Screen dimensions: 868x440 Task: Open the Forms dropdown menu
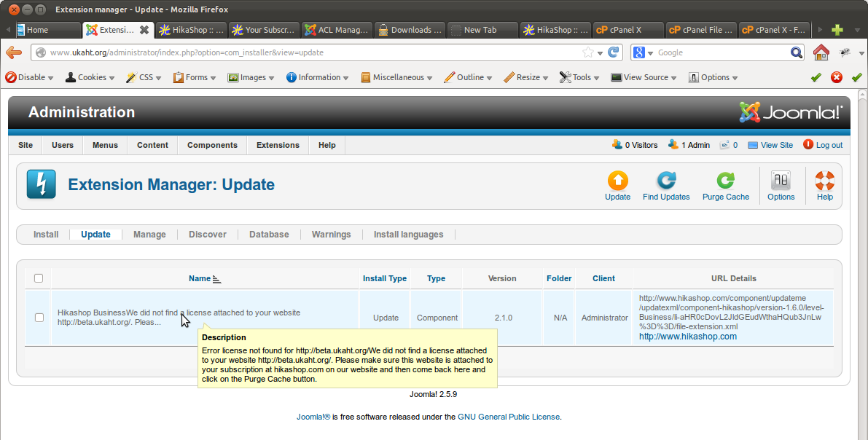[x=195, y=77]
